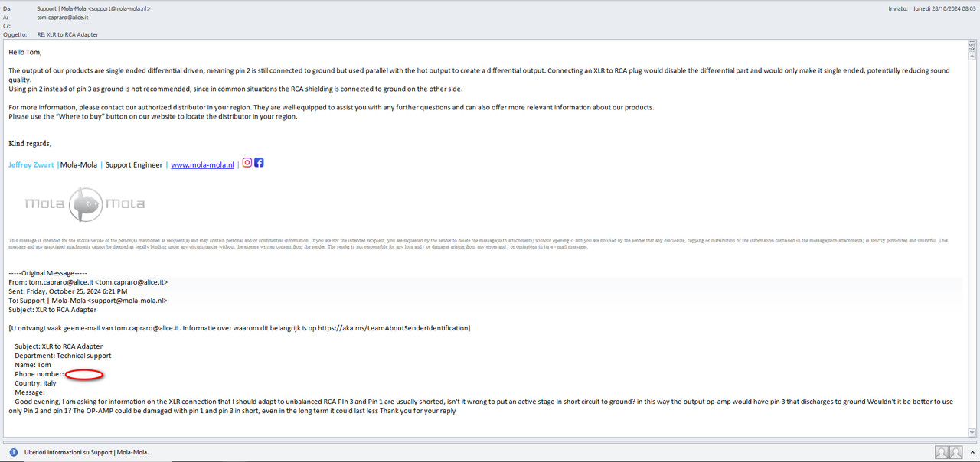This screenshot has height=462, width=980.
Task: Click the scroll down arrow of the message body
Action: pos(972,433)
